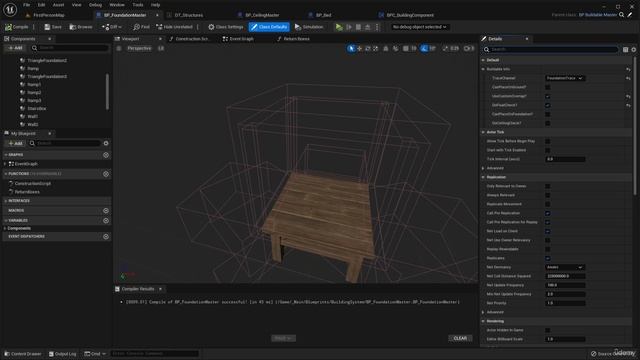Enable Only Relevant to Owner checkbox
The height and width of the screenshot is (360, 640).
click(x=548, y=186)
